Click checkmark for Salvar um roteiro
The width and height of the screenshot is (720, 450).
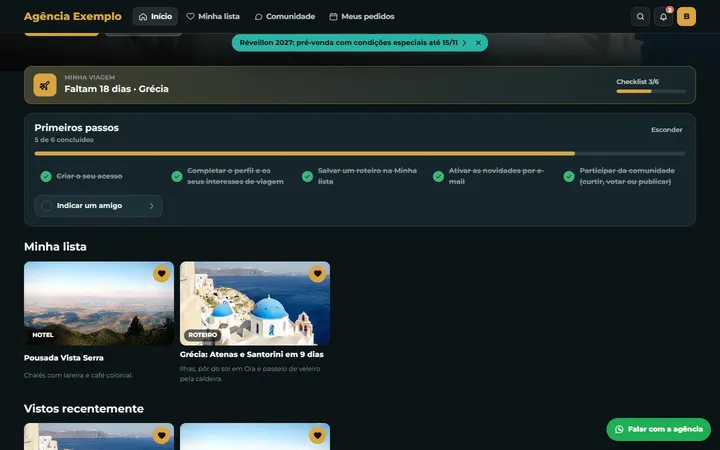(x=308, y=176)
